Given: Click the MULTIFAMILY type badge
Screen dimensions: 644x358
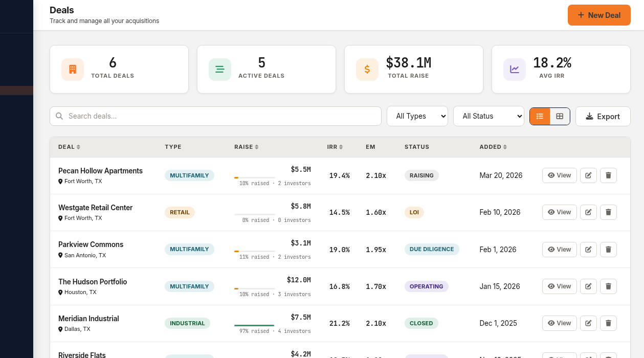Looking at the screenshot, I should click(189, 175).
